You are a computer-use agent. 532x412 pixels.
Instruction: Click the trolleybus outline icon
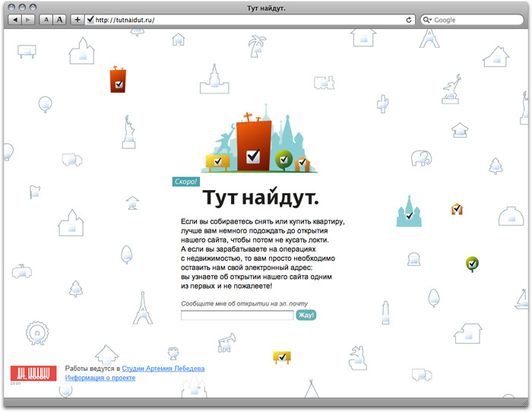(22, 271)
